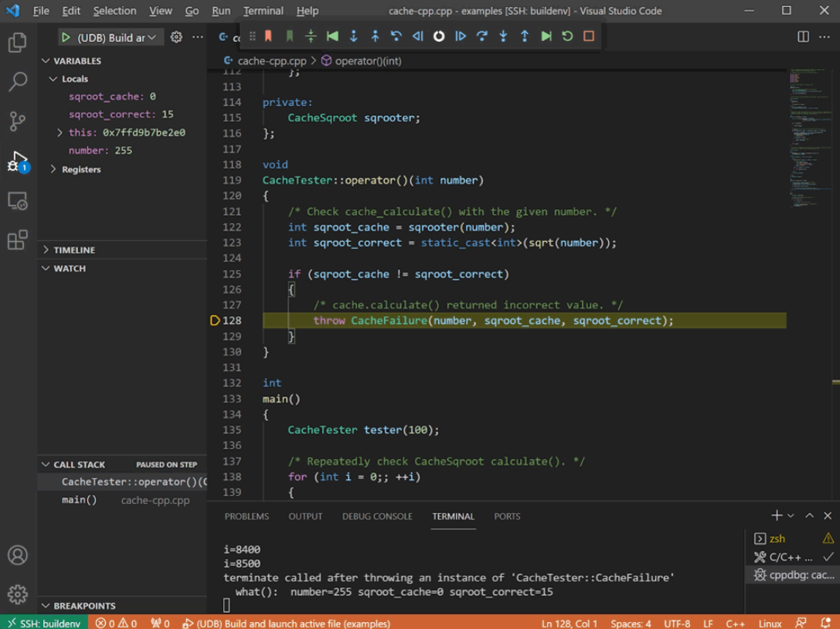
Task: Select the zsh terminal entry
Action: (x=792, y=539)
